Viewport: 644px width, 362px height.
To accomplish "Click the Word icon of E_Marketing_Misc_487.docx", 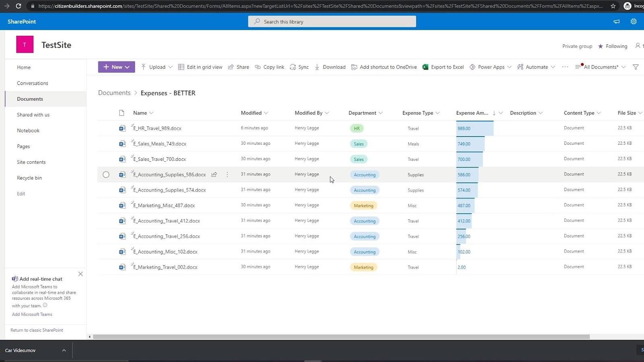I will point(122,206).
